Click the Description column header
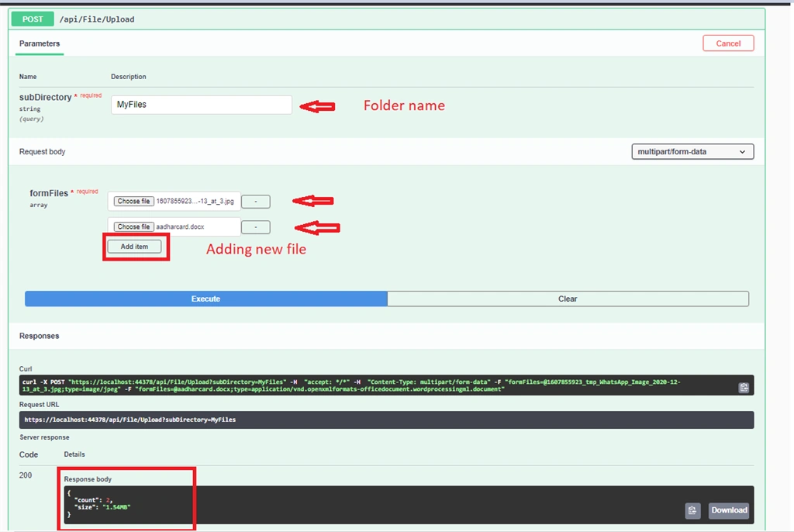 point(129,77)
